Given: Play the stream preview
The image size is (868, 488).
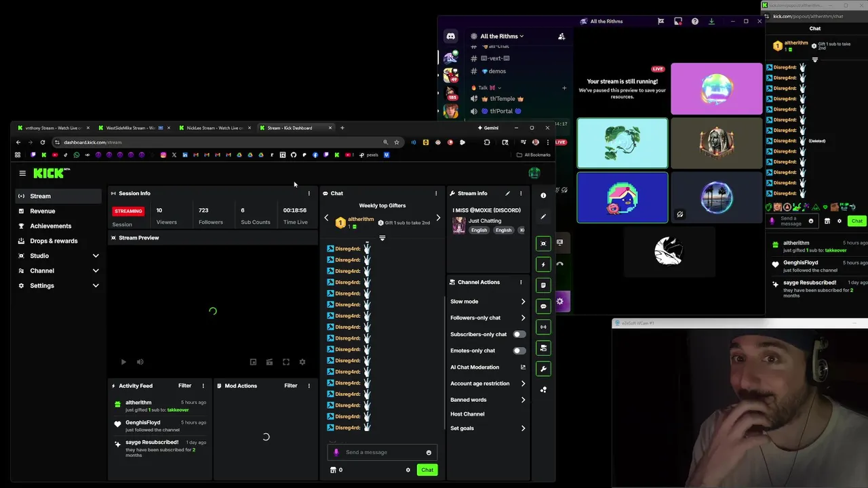Looking at the screenshot, I should pyautogui.click(x=123, y=362).
